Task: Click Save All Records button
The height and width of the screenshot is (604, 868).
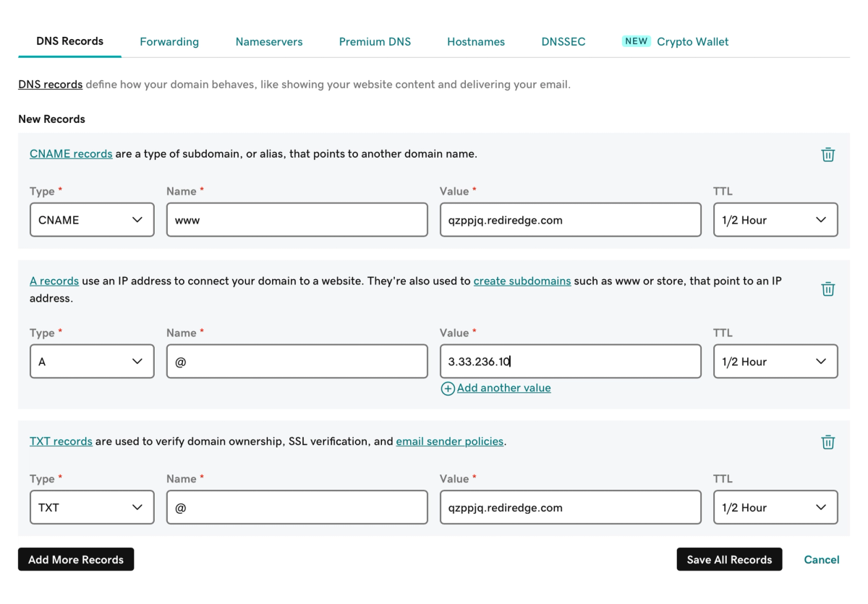Action: [729, 559]
